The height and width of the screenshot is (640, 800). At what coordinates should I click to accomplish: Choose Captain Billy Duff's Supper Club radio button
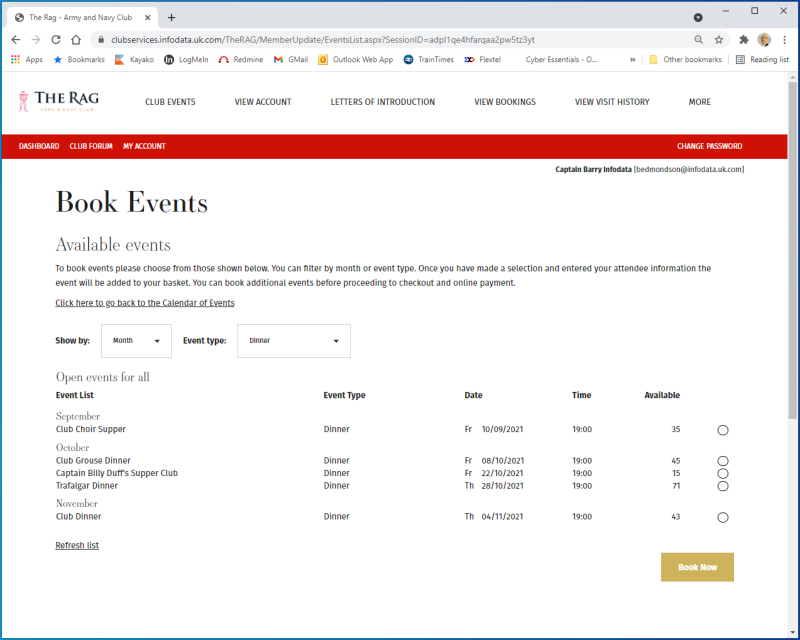click(x=722, y=473)
